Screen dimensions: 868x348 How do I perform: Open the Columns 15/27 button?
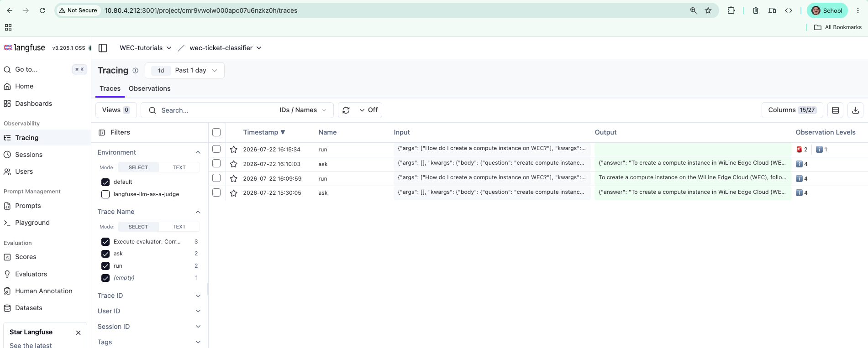click(792, 110)
